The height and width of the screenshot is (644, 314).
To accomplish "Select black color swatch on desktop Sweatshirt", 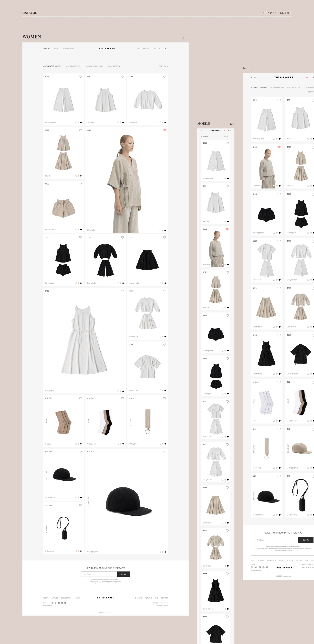I will pos(165,122).
